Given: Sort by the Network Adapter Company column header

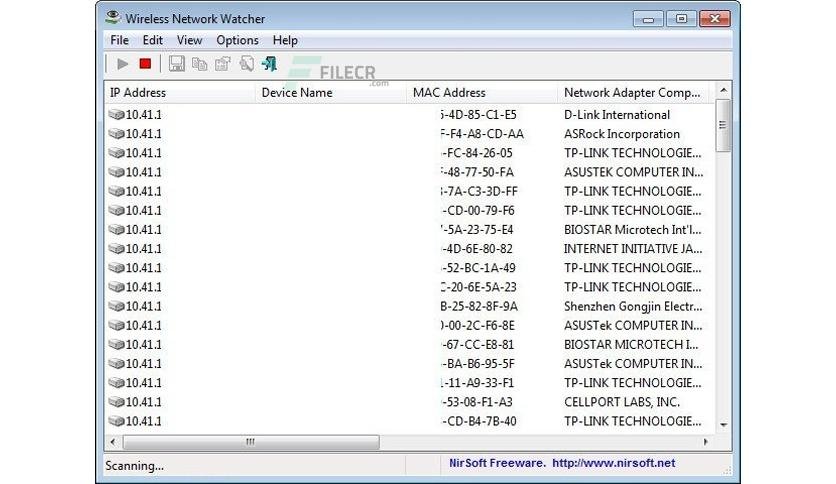Looking at the screenshot, I should click(632, 92).
